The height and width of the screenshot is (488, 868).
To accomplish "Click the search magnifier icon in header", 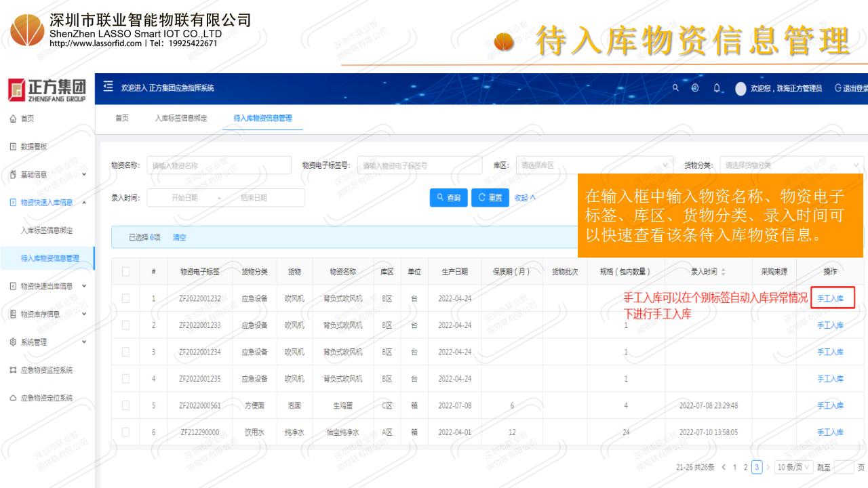I will coord(675,88).
